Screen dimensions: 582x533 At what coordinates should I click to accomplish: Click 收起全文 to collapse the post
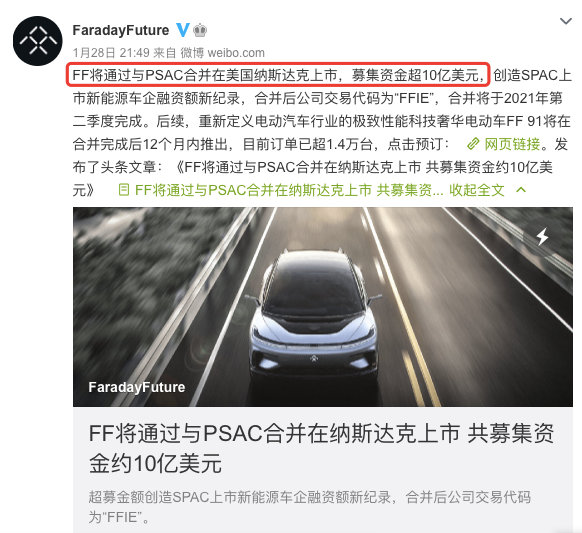point(477,190)
